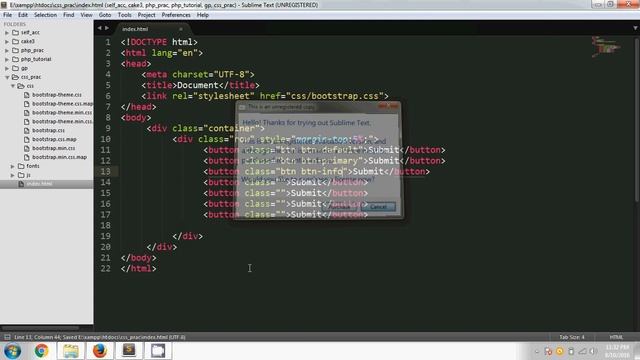Viewport: 640px width, 360px height.
Task: Click the self_acc folder icon
Action: tap(16, 32)
